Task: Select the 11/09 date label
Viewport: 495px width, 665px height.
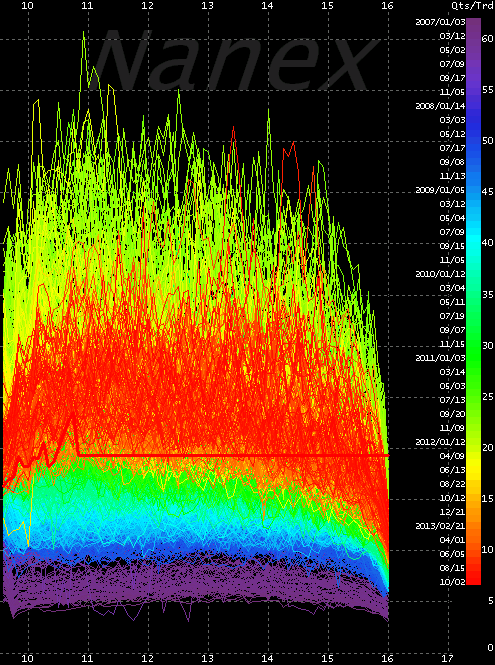Action: click(453, 428)
